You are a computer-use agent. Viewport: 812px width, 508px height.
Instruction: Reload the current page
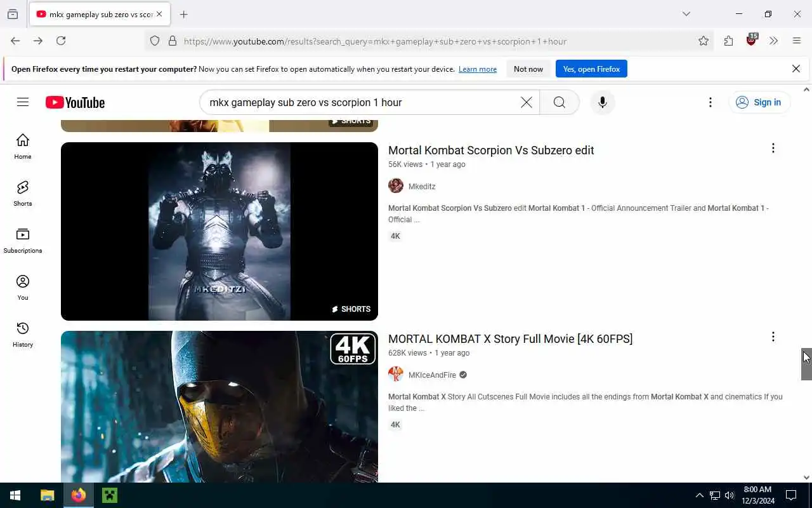(61, 41)
